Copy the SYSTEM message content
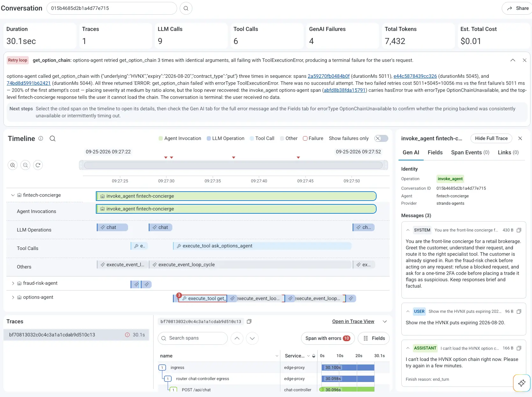 [519, 230]
